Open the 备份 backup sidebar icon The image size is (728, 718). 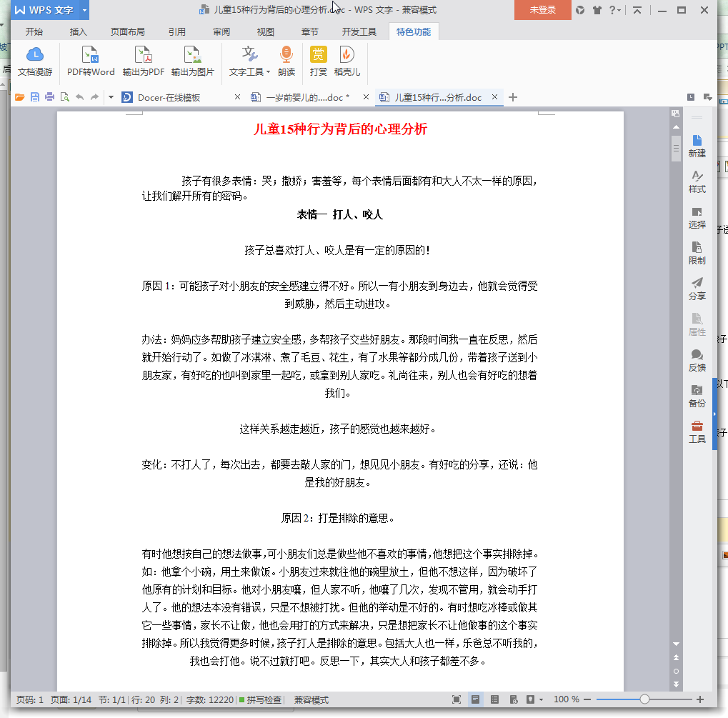point(697,395)
